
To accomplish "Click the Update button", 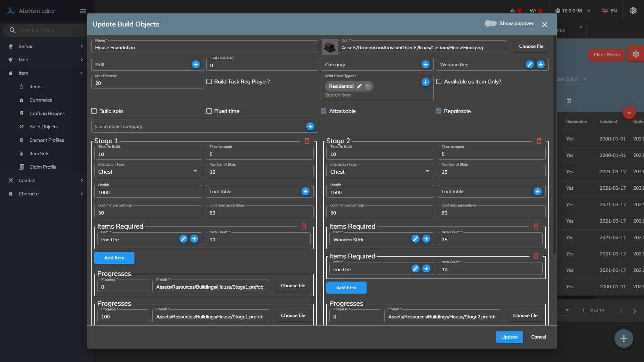I will click(x=509, y=337).
